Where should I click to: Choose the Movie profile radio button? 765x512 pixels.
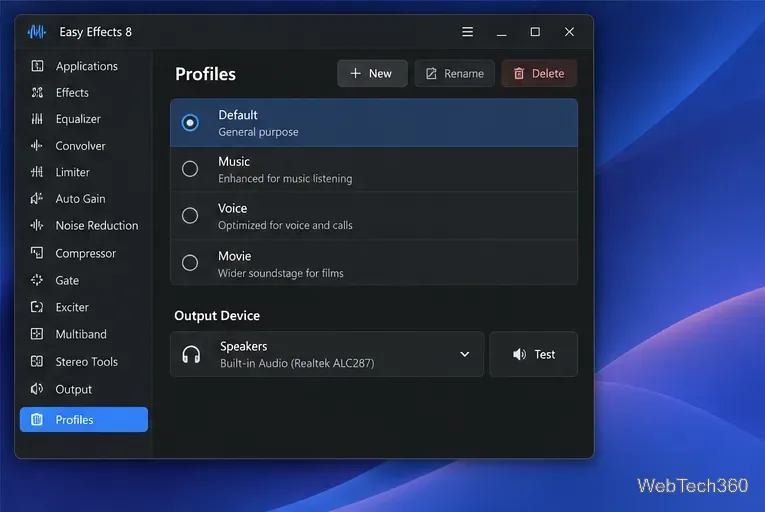pos(190,263)
